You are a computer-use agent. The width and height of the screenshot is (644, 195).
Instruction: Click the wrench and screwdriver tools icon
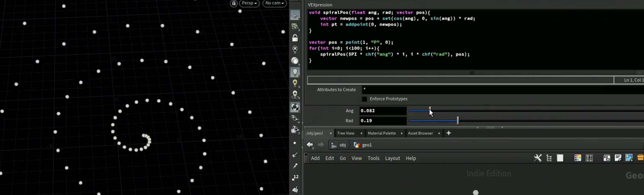point(537,158)
